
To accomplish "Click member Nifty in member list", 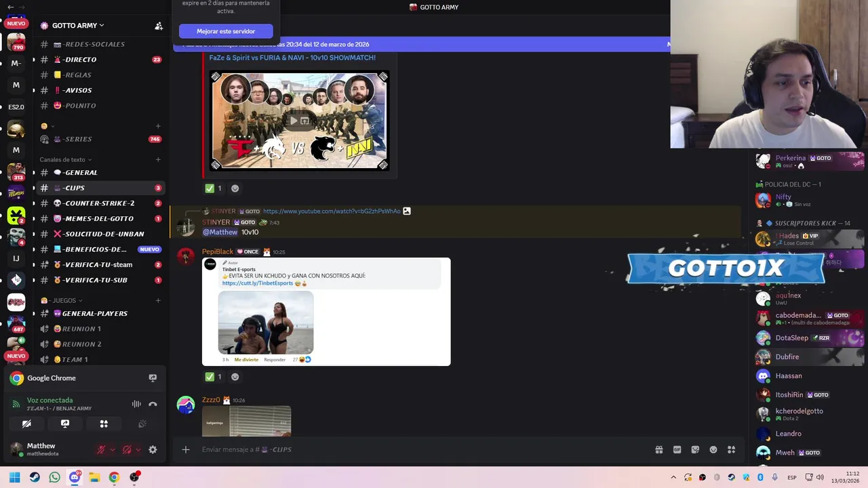I will pos(810,200).
